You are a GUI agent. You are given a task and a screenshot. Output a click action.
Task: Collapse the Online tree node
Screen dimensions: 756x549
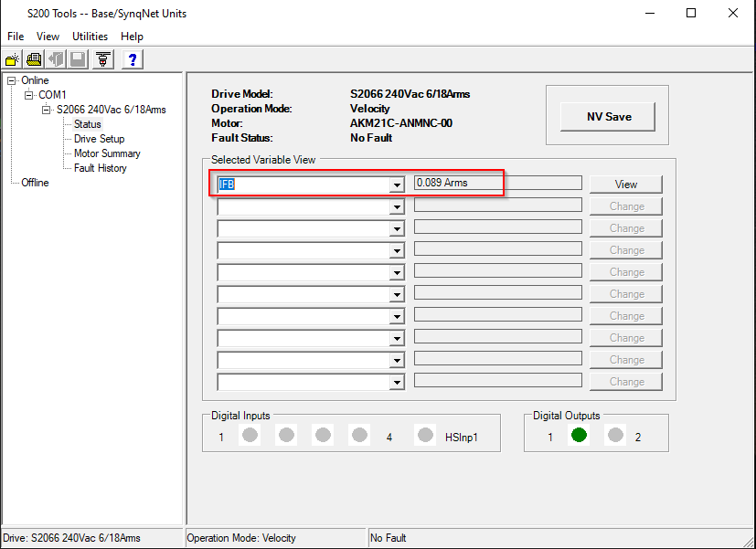(x=12, y=81)
